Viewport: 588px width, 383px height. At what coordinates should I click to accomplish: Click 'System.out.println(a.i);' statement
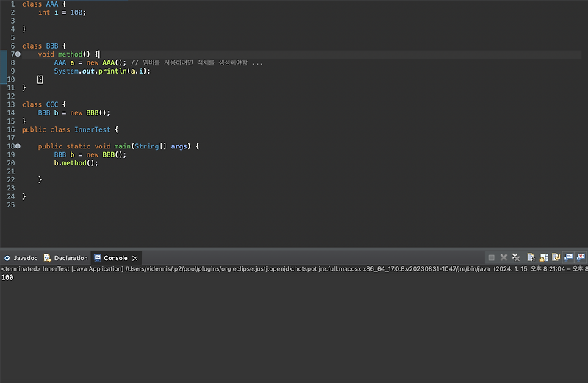click(102, 71)
